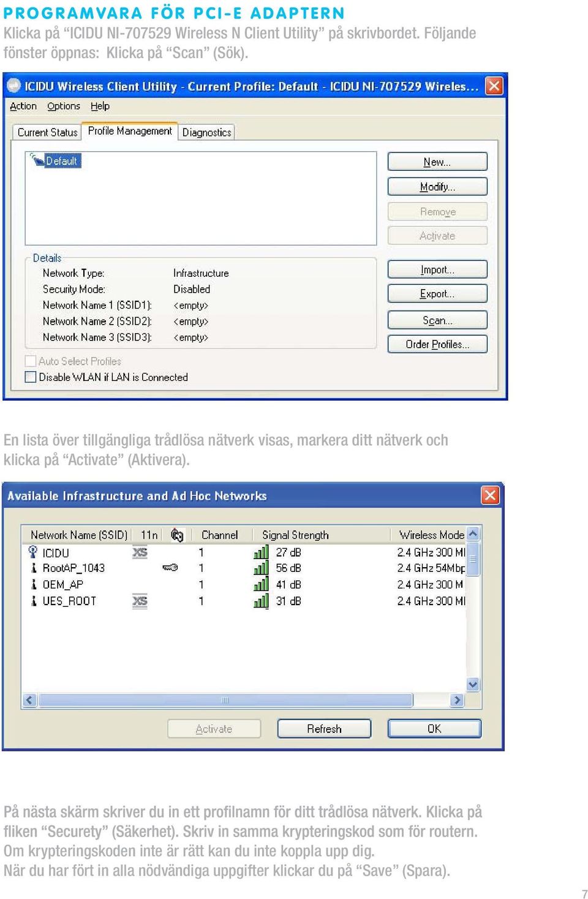Click the vertical scrollbar up arrow
Viewport: 588px width, 899px height.
click(473, 534)
